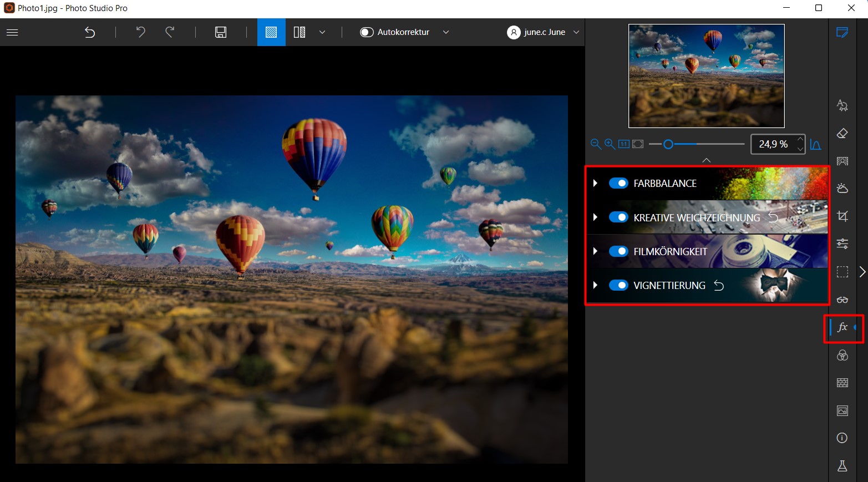Open the blue note icon at the sidebar top
The height and width of the screenshot is (482, 868).
click(x=842, y=32)
